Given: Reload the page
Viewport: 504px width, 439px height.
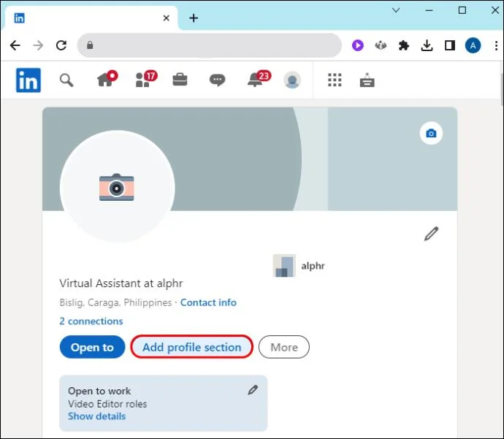Looking at the screenshot, I should point(61,45).
